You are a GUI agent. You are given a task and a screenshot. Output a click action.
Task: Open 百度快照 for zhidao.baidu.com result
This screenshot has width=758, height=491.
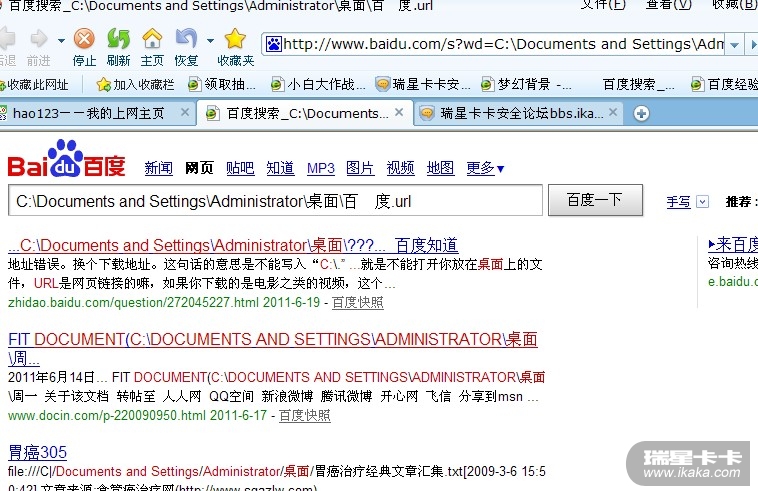(358, 303)
